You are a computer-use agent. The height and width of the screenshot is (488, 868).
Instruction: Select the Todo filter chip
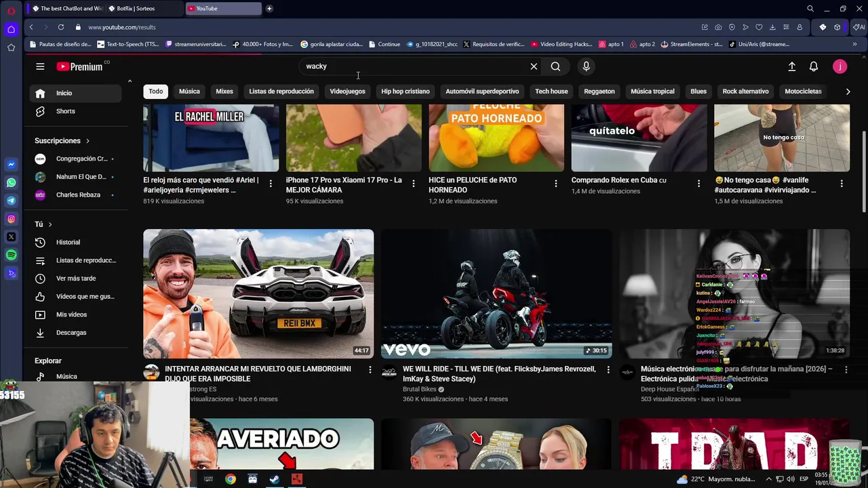(156, 91)
